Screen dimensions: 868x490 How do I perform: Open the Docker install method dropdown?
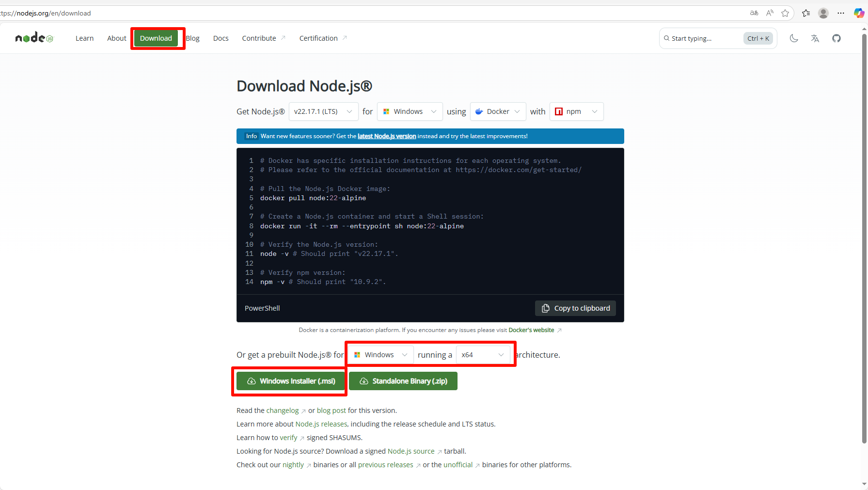[498, 111]
